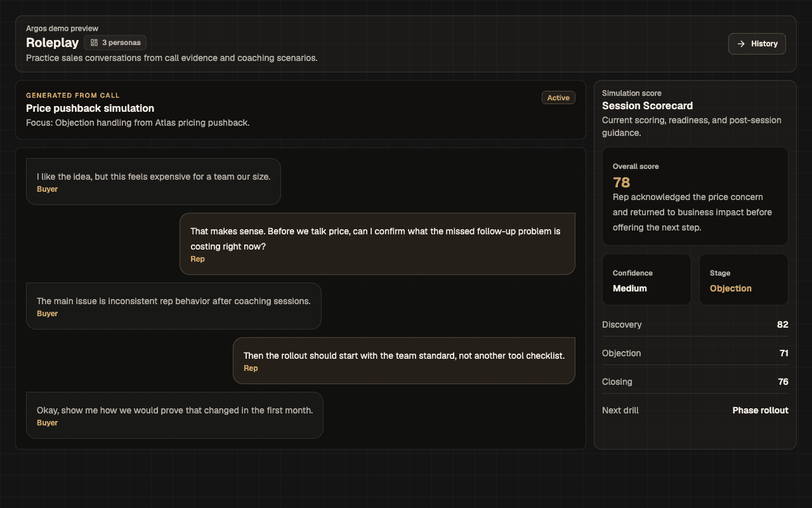The width and height of the screenshot is (812, 508).
Task: Click the Roleplay heading
Action: coord(53,43)
